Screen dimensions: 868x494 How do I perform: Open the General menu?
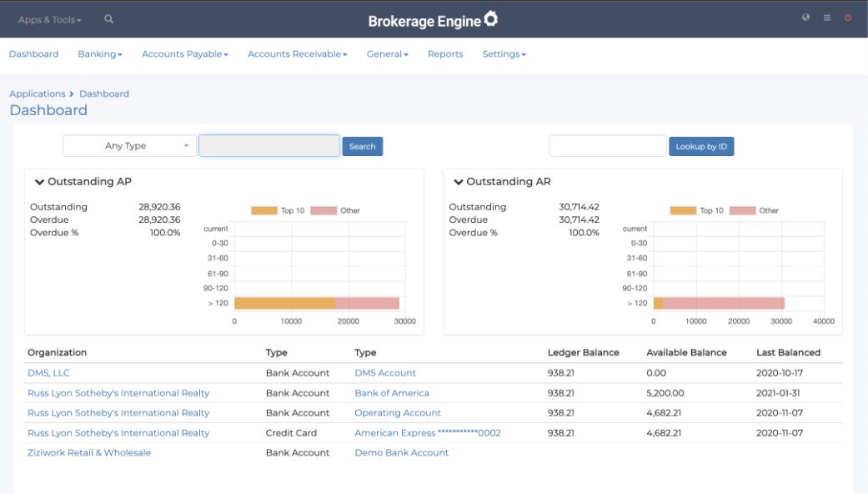[x=388, y=54]
